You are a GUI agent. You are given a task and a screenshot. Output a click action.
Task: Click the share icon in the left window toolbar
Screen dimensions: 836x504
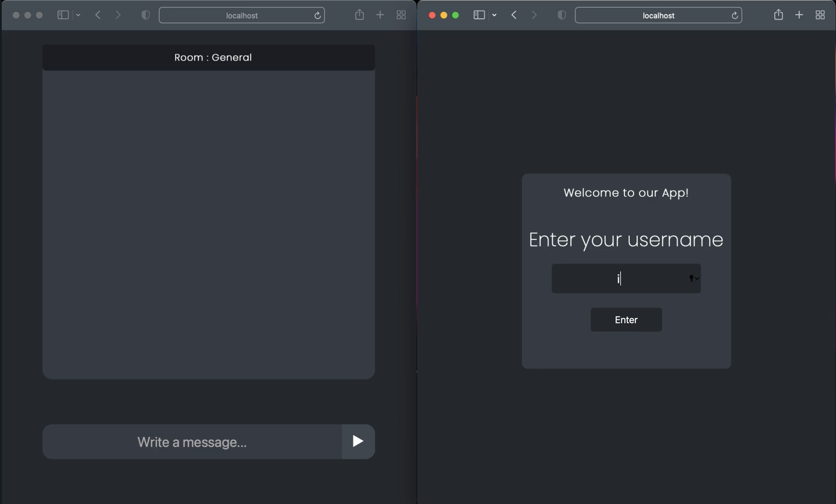(x=359, y=14)
